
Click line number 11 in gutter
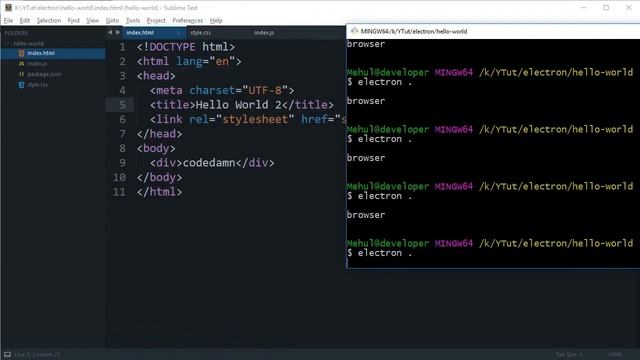click(119, 192)
